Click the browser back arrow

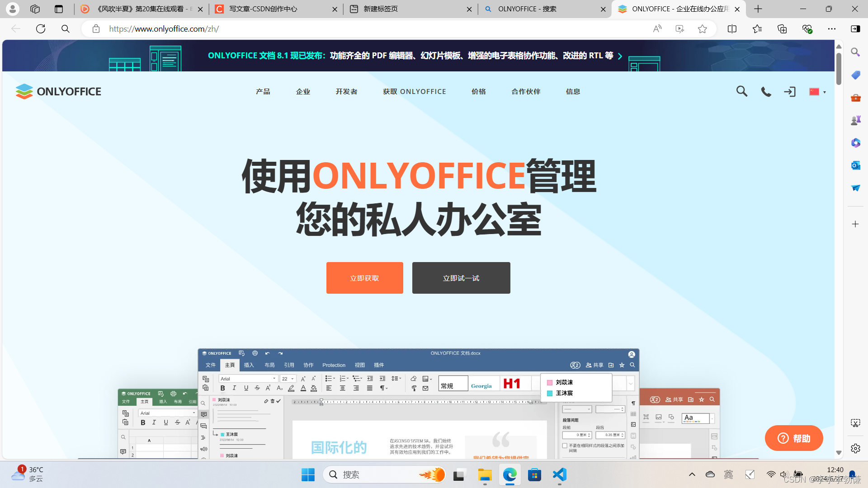pos(16,29)
